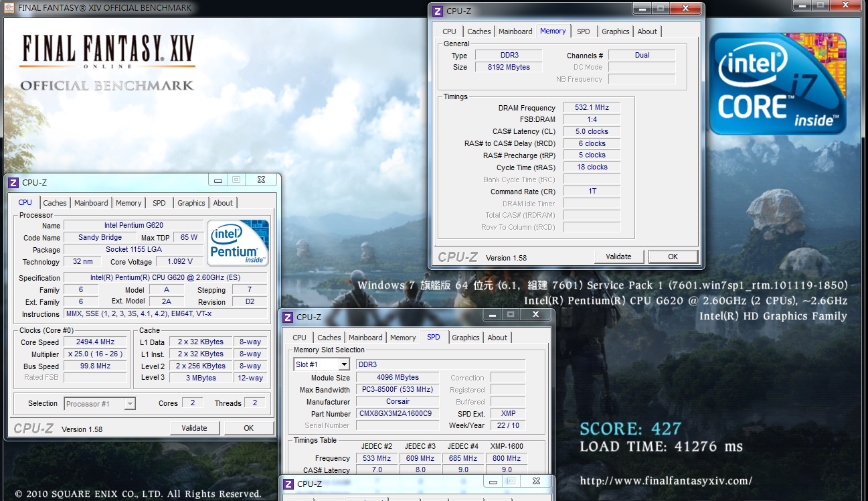Open the Memory tab in the left CPU-Z window

click(128, 203)
